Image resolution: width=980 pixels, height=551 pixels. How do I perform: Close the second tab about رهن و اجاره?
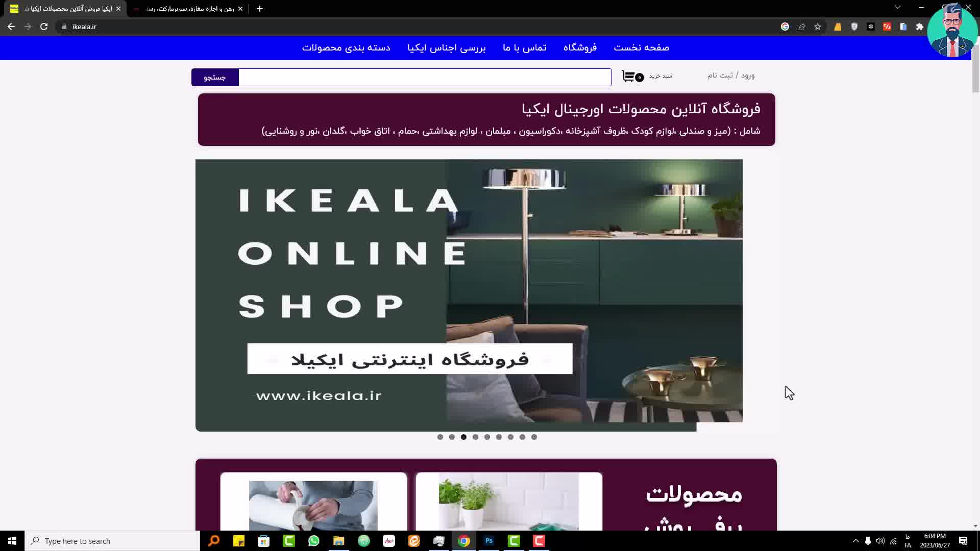[x=240, y=9]
